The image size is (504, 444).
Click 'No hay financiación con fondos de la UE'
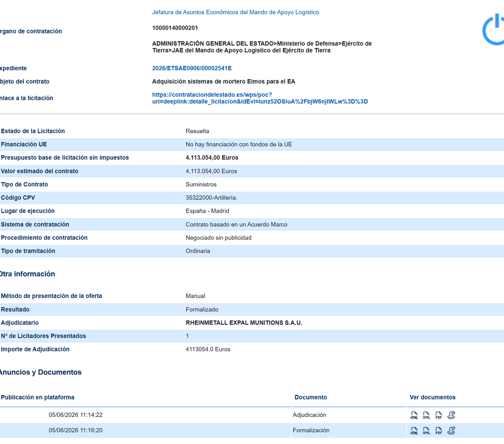pos(239,144)
